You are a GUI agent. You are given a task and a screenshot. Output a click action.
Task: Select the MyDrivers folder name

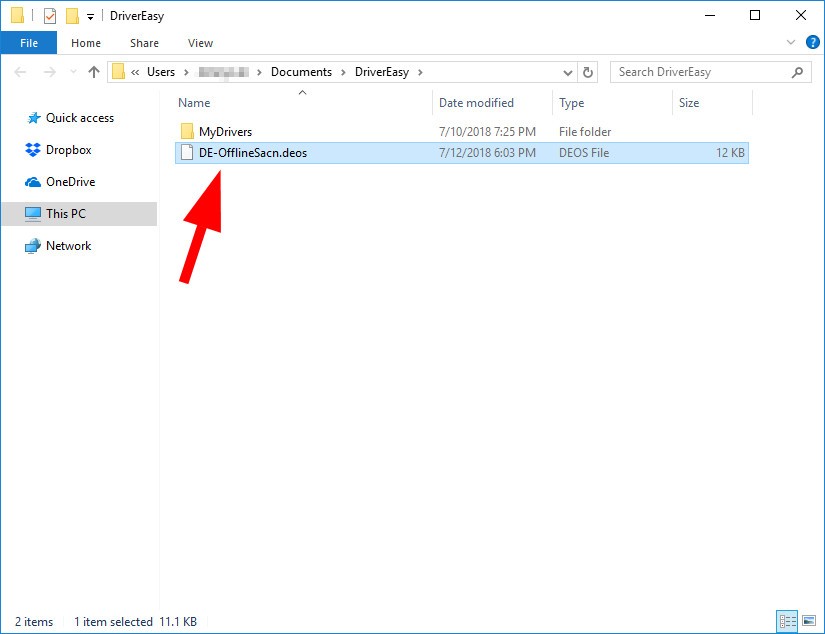pos(225,132)
